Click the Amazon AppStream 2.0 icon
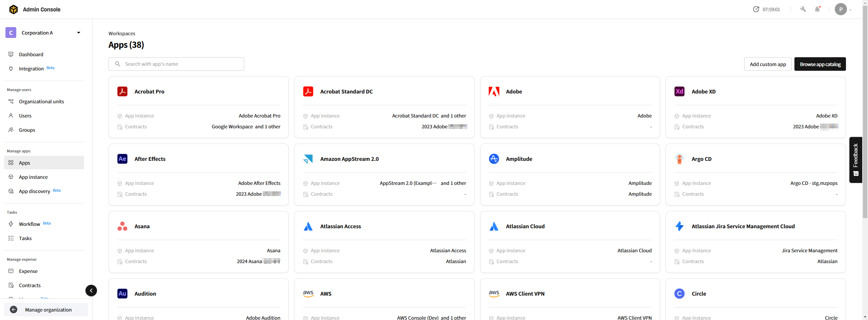This screenshot has width=868, height=320. pos(308,159)
